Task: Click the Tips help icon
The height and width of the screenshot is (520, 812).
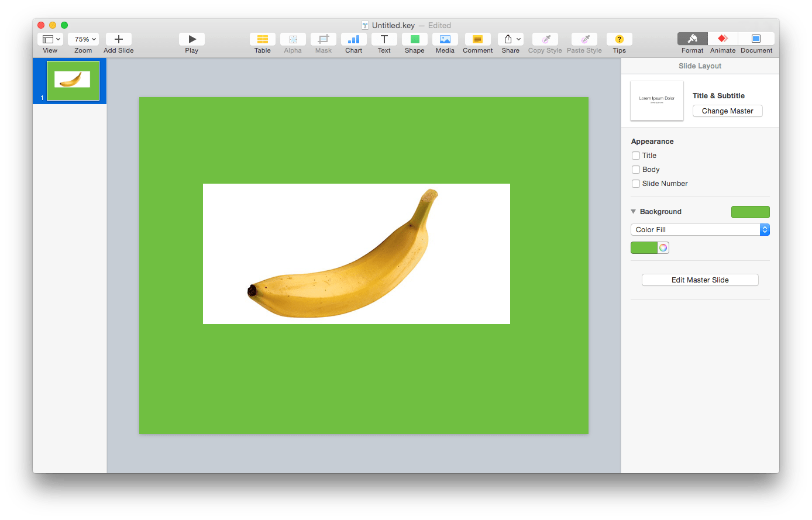Action: (619, 39)
